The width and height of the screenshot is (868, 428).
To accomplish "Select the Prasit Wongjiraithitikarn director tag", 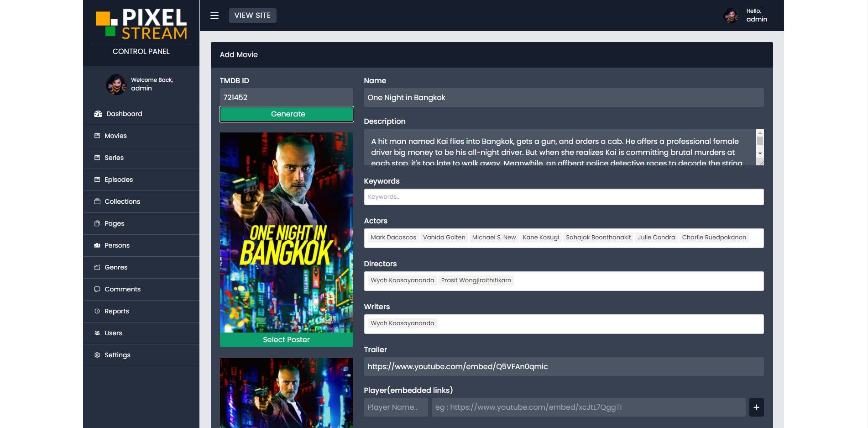I will pos(476,280).
